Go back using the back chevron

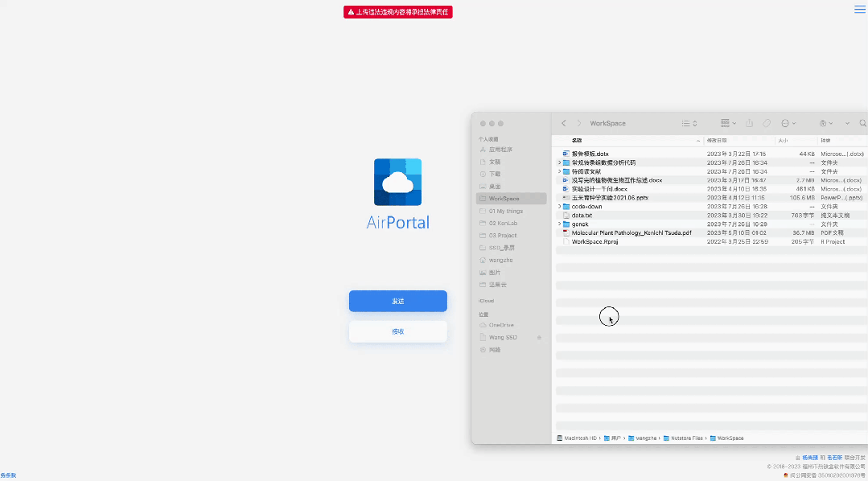pos(563,123)
